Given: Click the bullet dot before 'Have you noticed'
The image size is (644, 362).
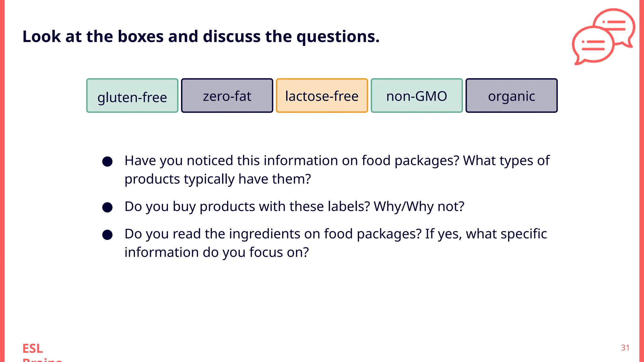Looking at the screenshot, I should click(107, 162).
